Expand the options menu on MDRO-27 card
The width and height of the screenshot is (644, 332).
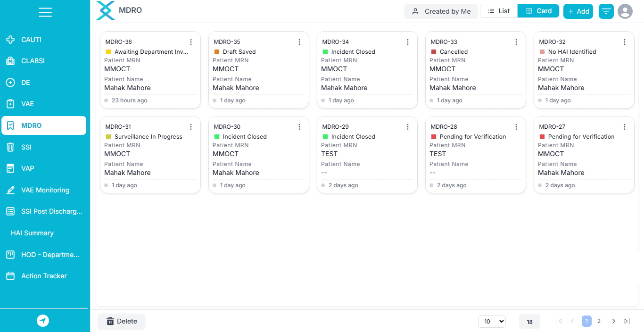(625, 127)
